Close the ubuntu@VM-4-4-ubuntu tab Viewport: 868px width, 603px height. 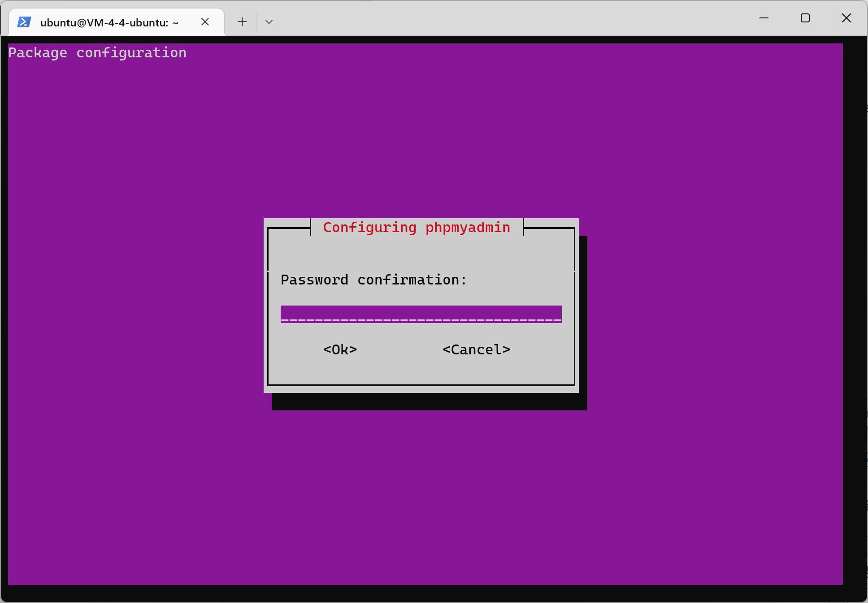[x=205, y=22]
